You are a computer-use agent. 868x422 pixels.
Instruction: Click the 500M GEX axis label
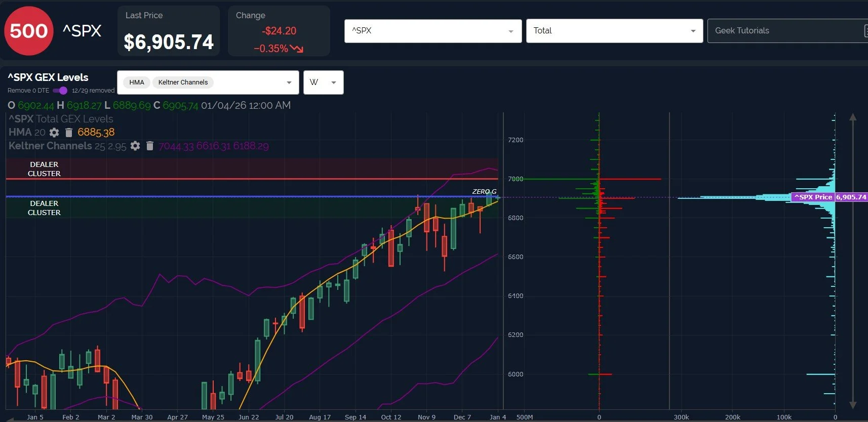click(525, 417)
